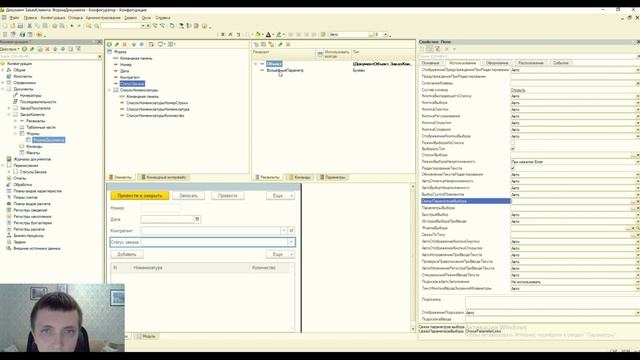
Task: Click the Подсказка text input in properties
Action: pos(552,302)
